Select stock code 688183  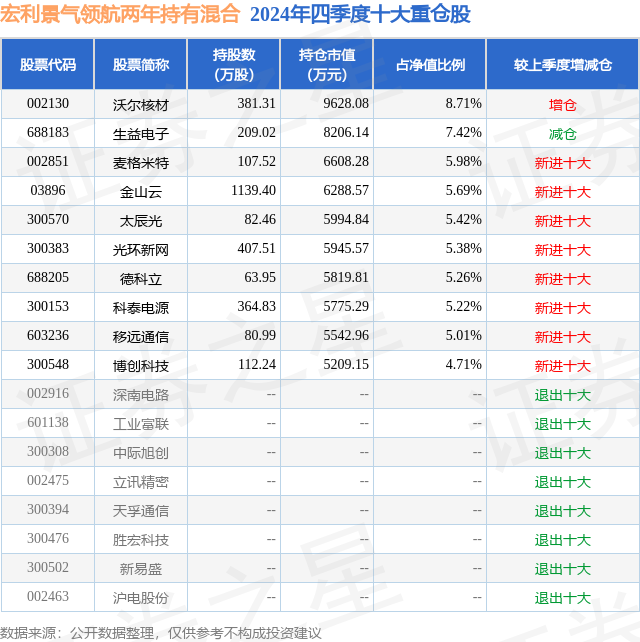click(x=48, y=133)
